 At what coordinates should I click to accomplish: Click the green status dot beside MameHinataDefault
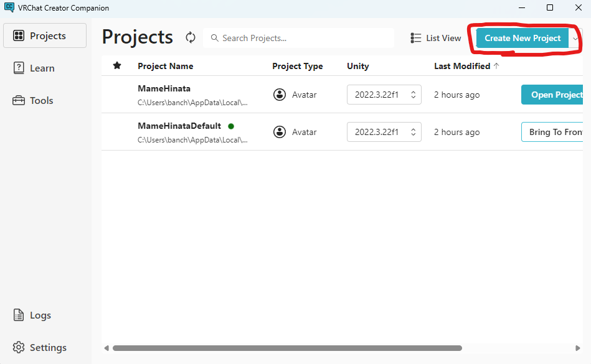pyautogui.click(x=231, y=126)
